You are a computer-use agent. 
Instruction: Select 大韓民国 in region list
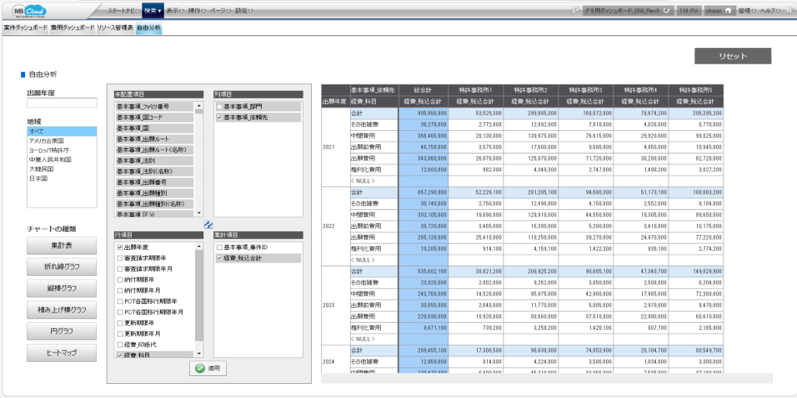pos(62,169)
